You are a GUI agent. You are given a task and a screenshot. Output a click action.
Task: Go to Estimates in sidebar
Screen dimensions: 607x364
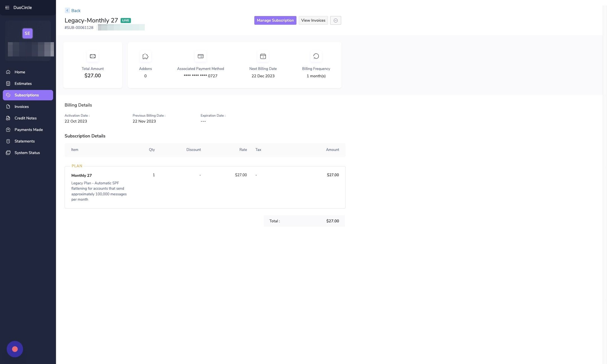23,83
